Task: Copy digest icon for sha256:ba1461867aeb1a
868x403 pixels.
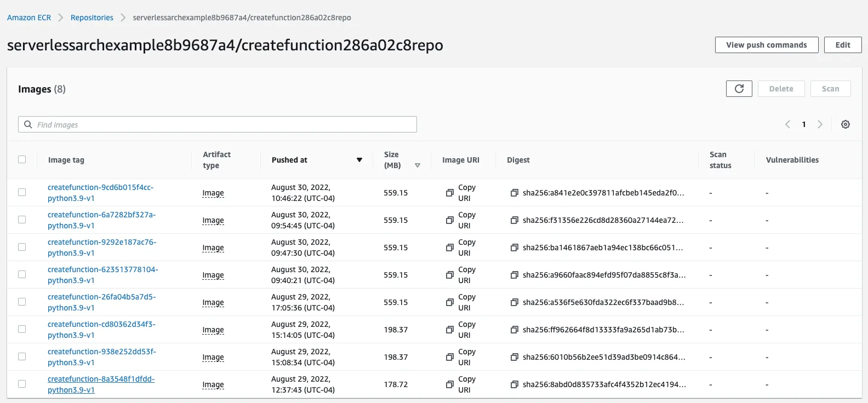Action: point(514,247)
